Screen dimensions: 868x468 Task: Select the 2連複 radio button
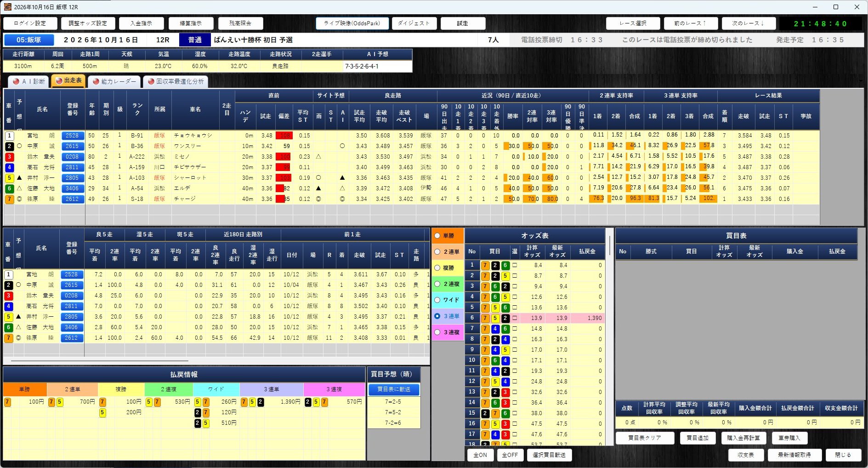pyautogui.click(x=437, y=284)
